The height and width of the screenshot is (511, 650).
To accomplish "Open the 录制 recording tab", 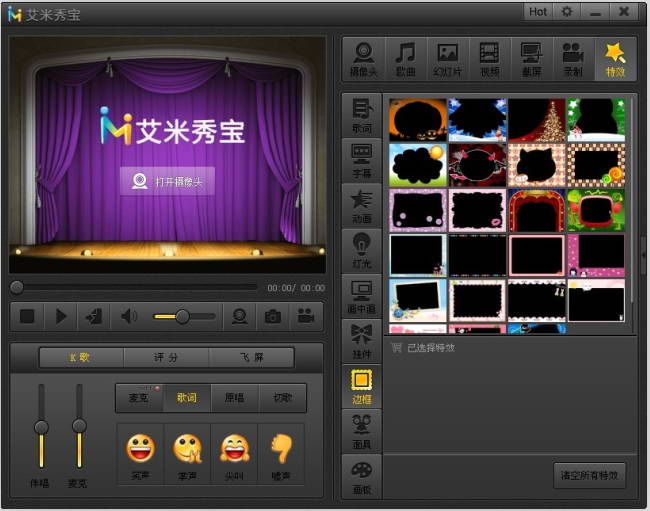I will [x=574, y=60].
